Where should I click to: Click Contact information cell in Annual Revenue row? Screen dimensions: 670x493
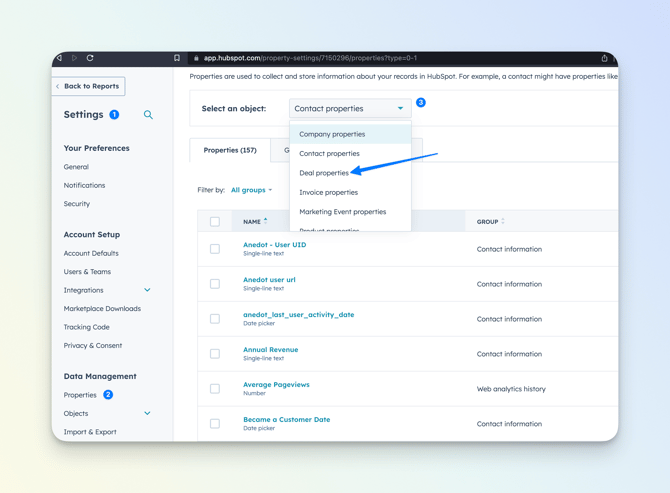(x=509, y=354)
